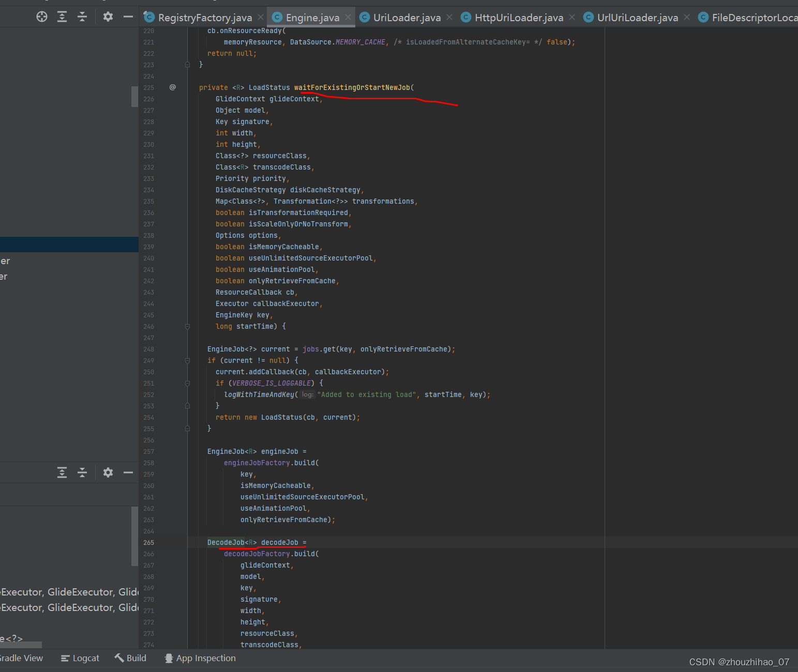Viewport: 798px width, 672px height.
Task: Click the MEMORY_CACHE constant on line 221
Action: (360, 42)
